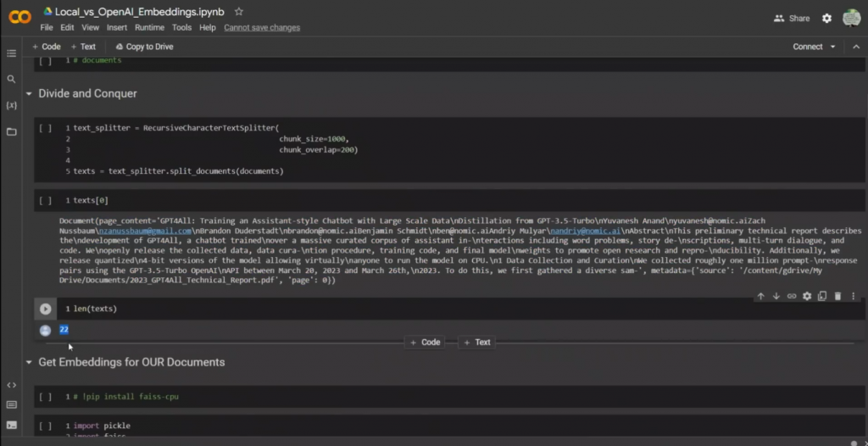Image resolution: width=868 pixels, height=446 pixels.
Task: Run the import pickle cell
Action: [x=46, y=426]
